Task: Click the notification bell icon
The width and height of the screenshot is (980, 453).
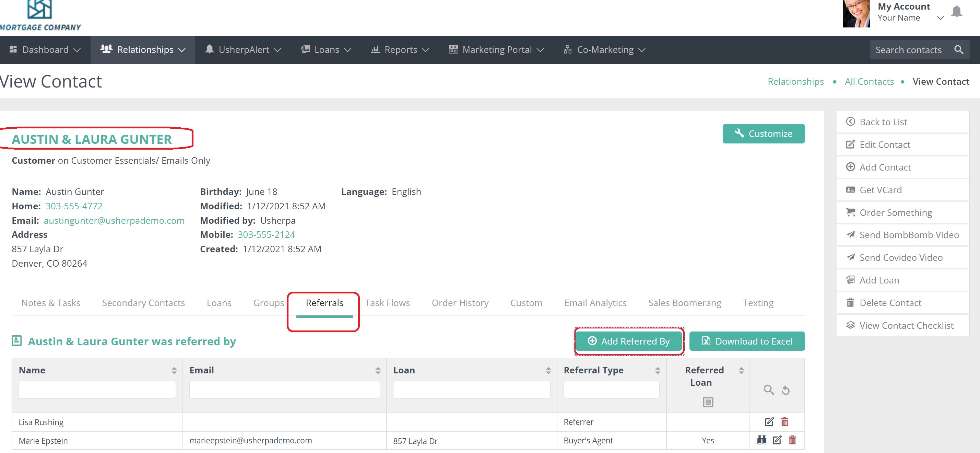Action: 956,12
